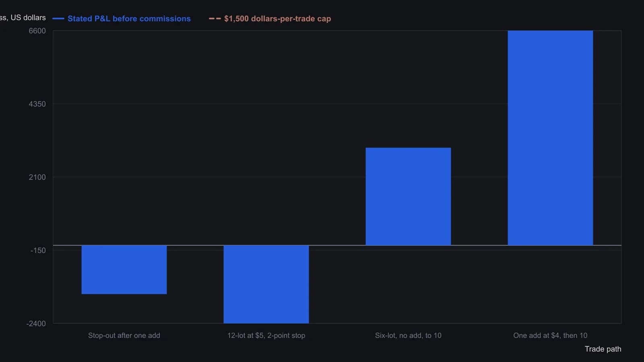Click the 6600 y-axis tick label
The width and height of the screenshot is (644, 362).
tap(37, 31)
